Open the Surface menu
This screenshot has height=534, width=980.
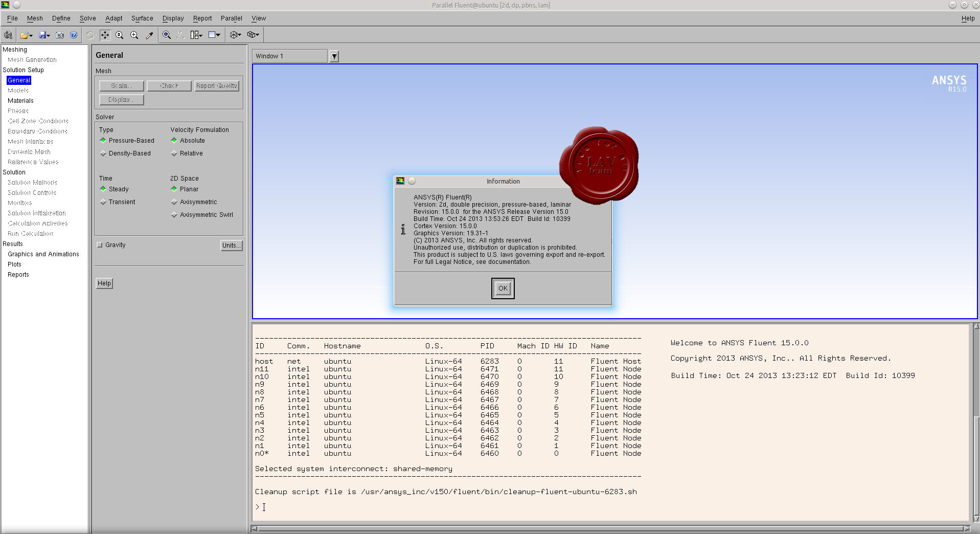tap(142, 18)
